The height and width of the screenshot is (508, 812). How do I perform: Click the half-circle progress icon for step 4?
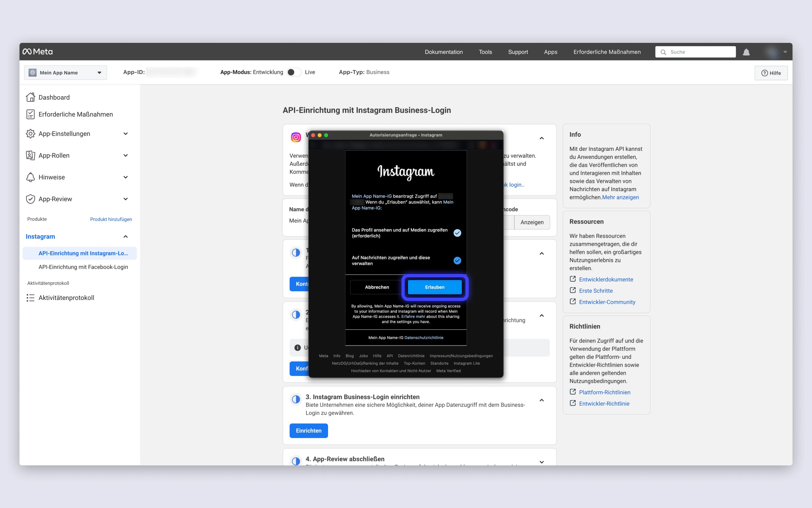(x=296, y=461)
